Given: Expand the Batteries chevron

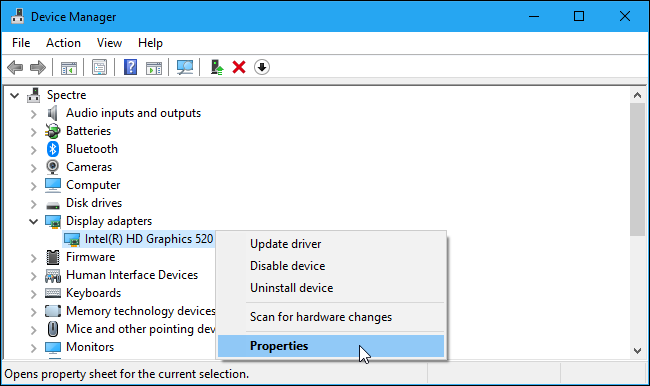Looking at the screenshot, I should [x=34, y=132].
